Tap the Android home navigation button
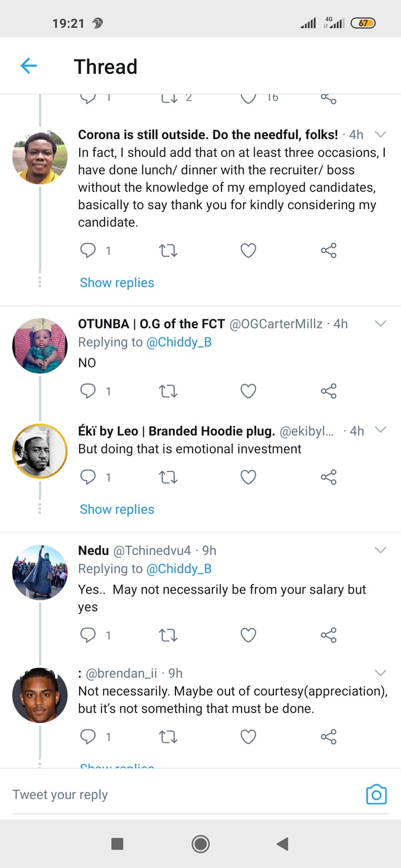Screen dimensions: 401x868 200,844
